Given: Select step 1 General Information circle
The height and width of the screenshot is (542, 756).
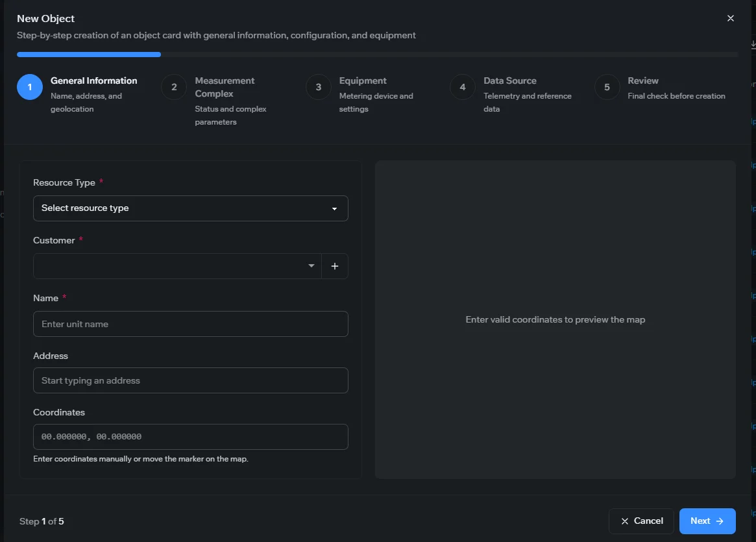Looking at the screenshot, I should coord(29,87).
